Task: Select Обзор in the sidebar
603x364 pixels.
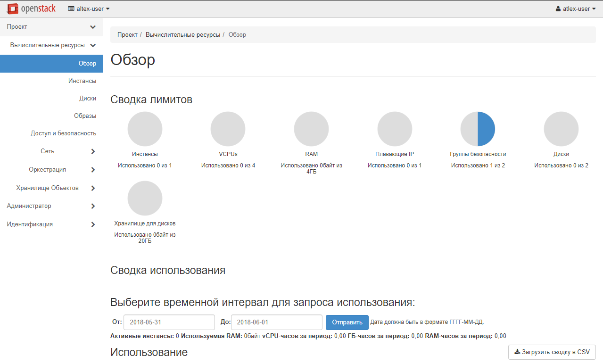Action: (87, 64)
